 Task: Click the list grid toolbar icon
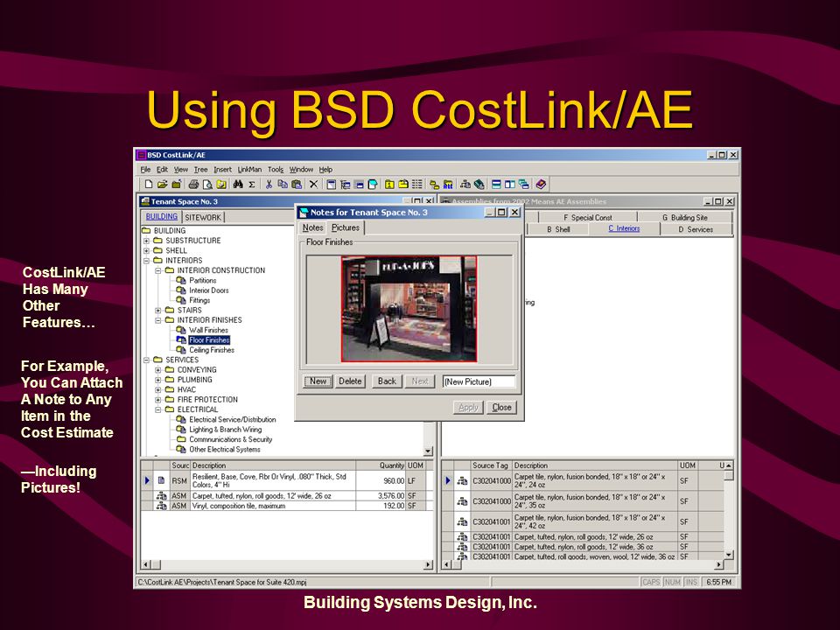pos(417,185)
